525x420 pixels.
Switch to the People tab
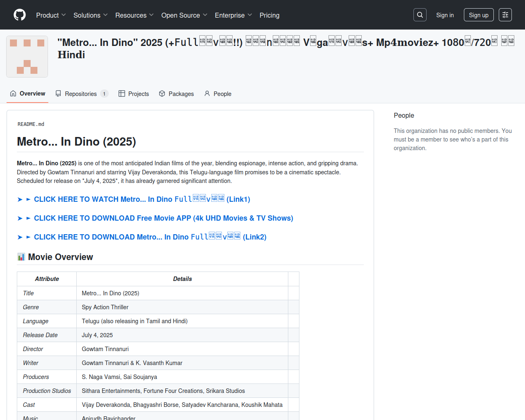click(x=218, y=94)
